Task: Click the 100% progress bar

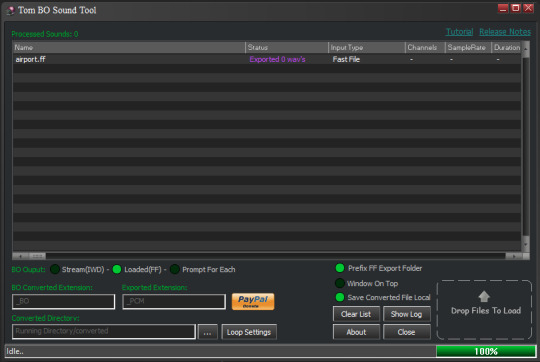Action: (486, 351)
